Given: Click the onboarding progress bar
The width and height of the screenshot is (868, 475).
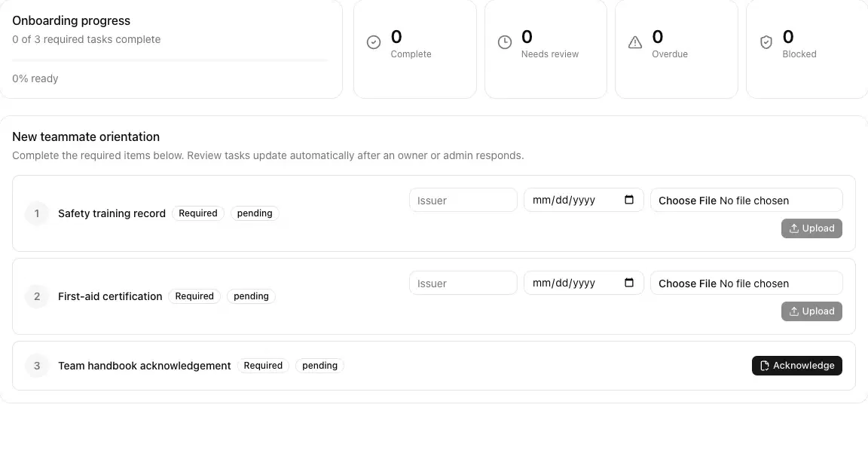Looking at the screenshot, I should pos(170,60).
